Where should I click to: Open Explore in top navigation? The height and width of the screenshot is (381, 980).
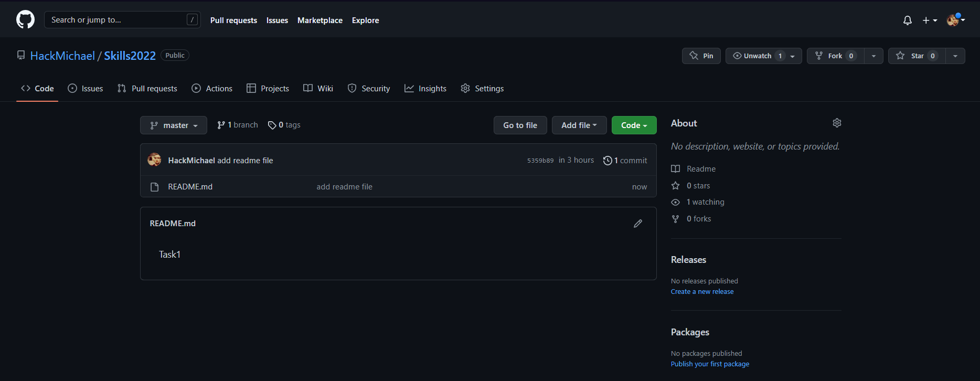(365, 20)
